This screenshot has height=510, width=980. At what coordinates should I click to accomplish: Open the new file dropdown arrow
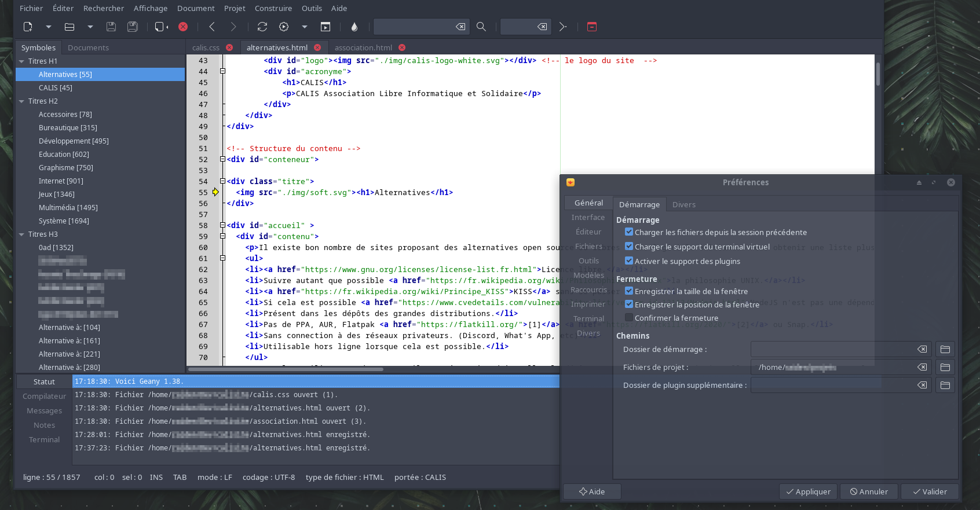point(49,27)
